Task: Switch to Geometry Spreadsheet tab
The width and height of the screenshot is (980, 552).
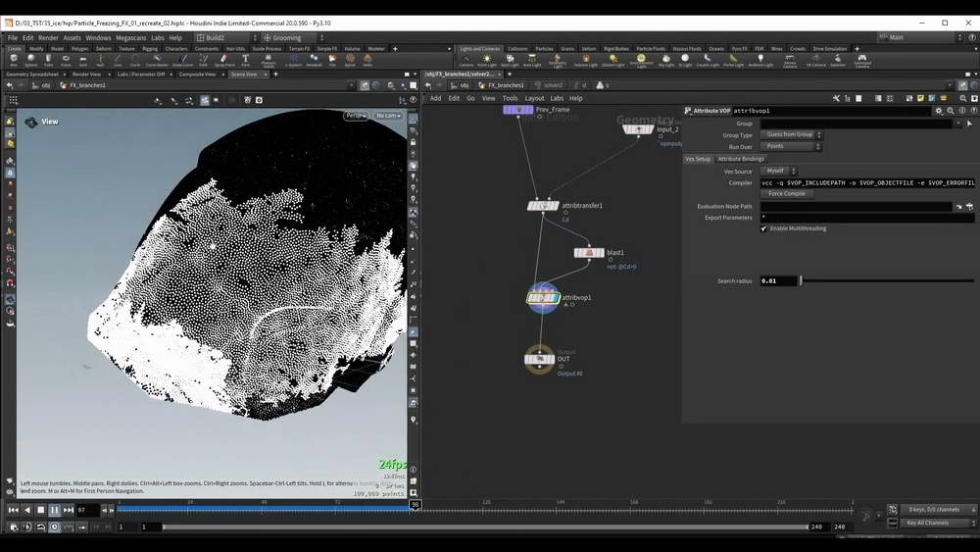Action: coord(32,75)
